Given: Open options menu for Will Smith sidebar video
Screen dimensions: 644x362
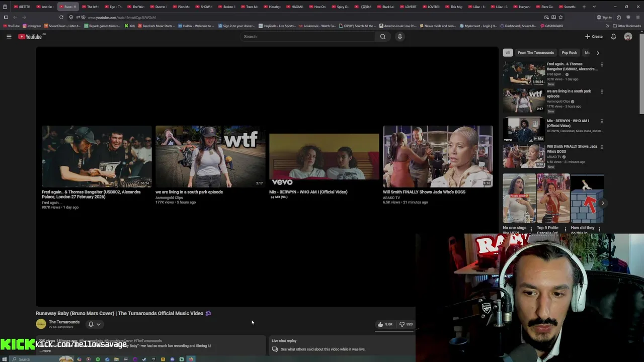Looking at the screenshot, I should tap(602, 147).
